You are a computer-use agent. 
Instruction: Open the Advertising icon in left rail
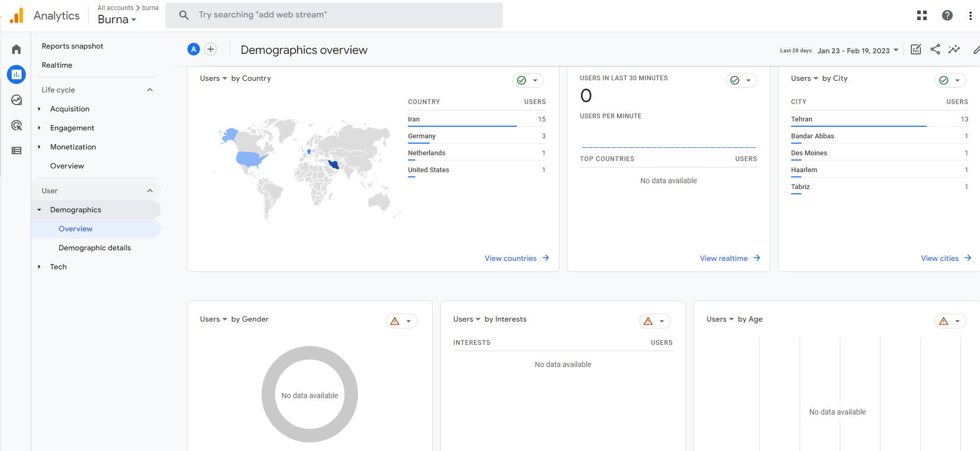pos(16,125)
